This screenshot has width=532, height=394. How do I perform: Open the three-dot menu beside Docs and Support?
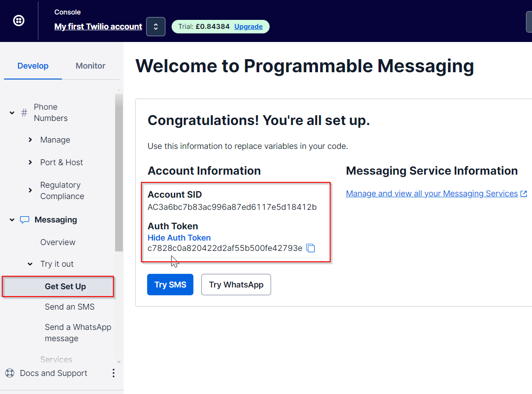[113, 373]
